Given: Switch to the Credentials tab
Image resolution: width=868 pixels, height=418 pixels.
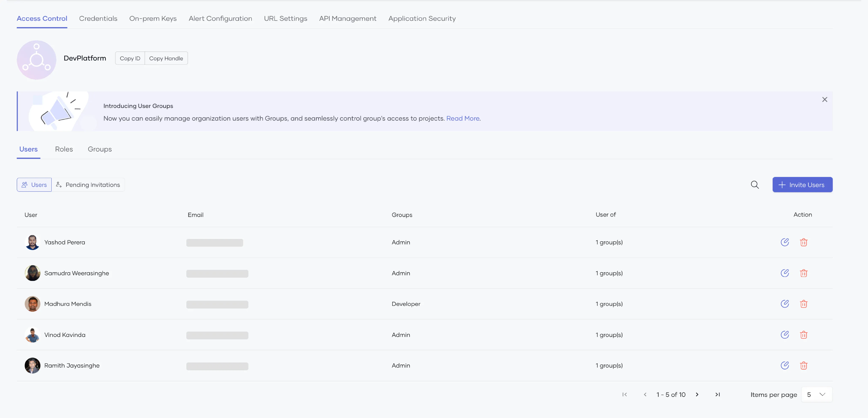Looking at the screenshot, I should 98,18.
